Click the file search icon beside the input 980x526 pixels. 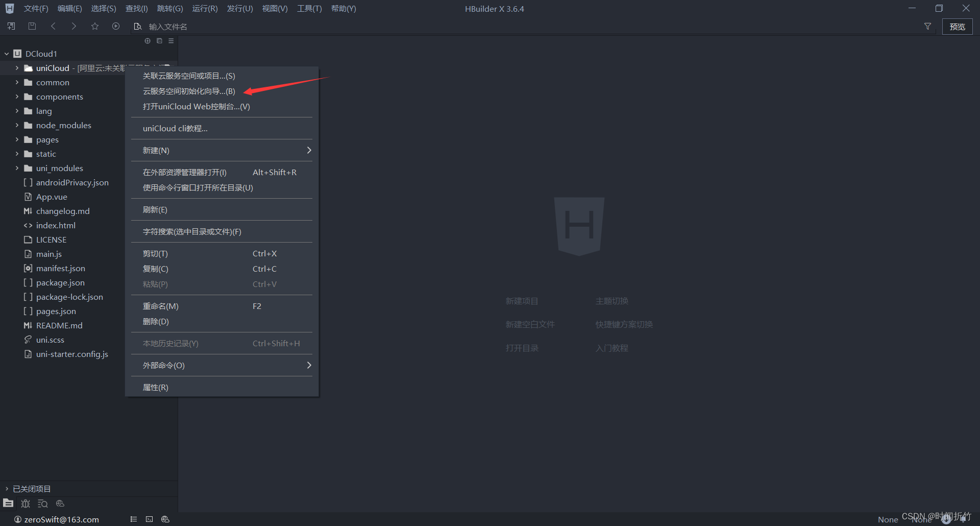(137, 26)
